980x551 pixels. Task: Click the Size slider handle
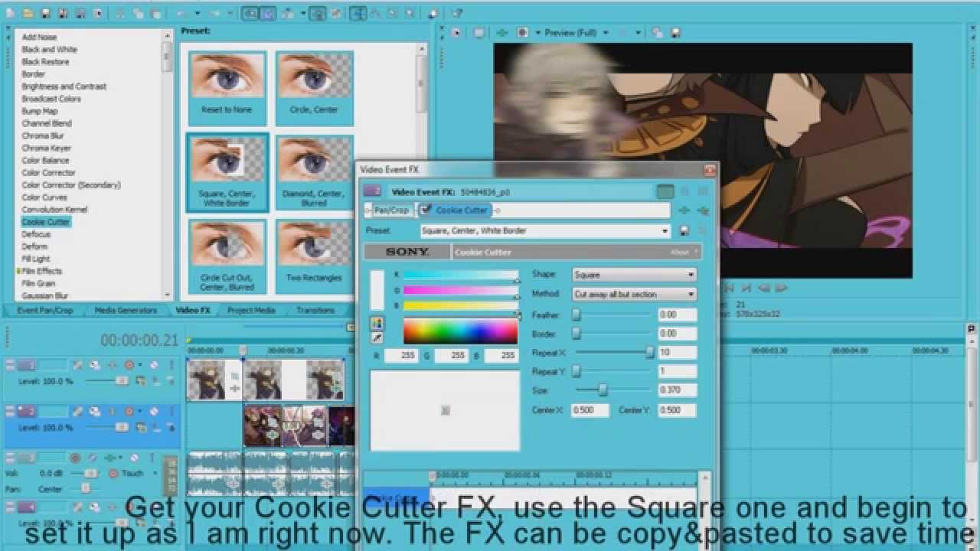(x=603, y=390)
